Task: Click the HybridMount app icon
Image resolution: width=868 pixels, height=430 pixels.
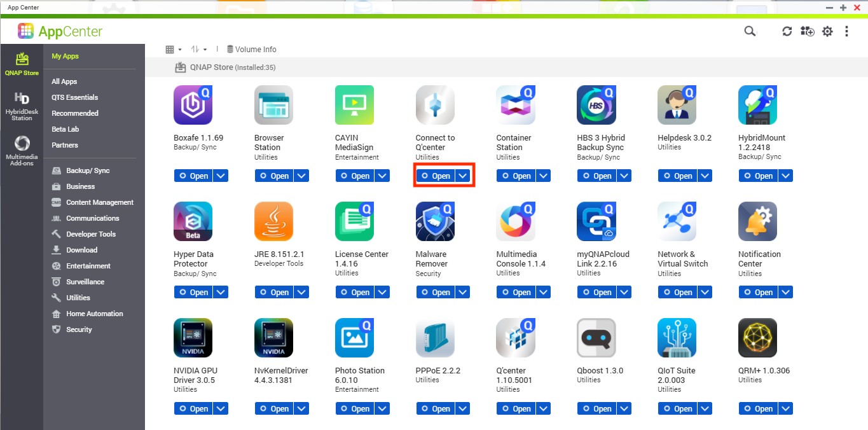Action: click(758, 105)
